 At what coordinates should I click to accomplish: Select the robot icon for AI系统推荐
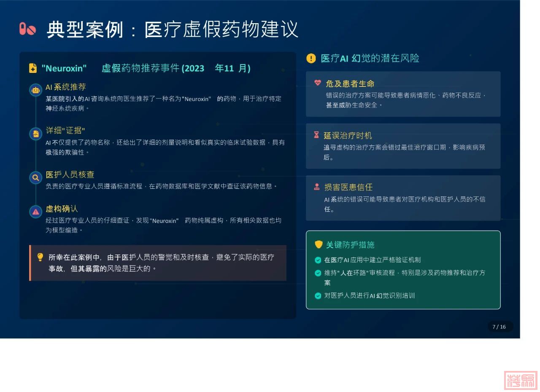click(35, 89)
